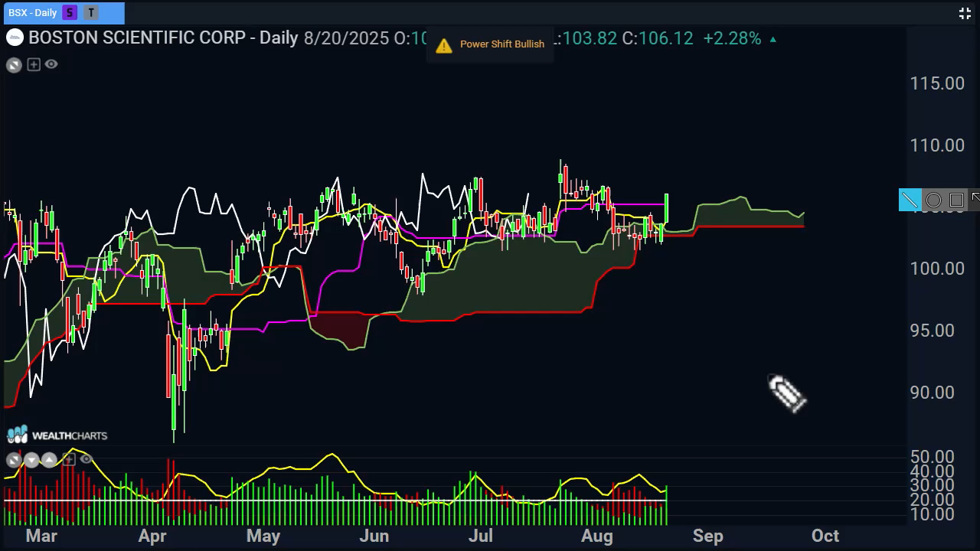Click the 100.00 price axis label
This screenshot has width=980, height=551.
(x=937, y=269)
